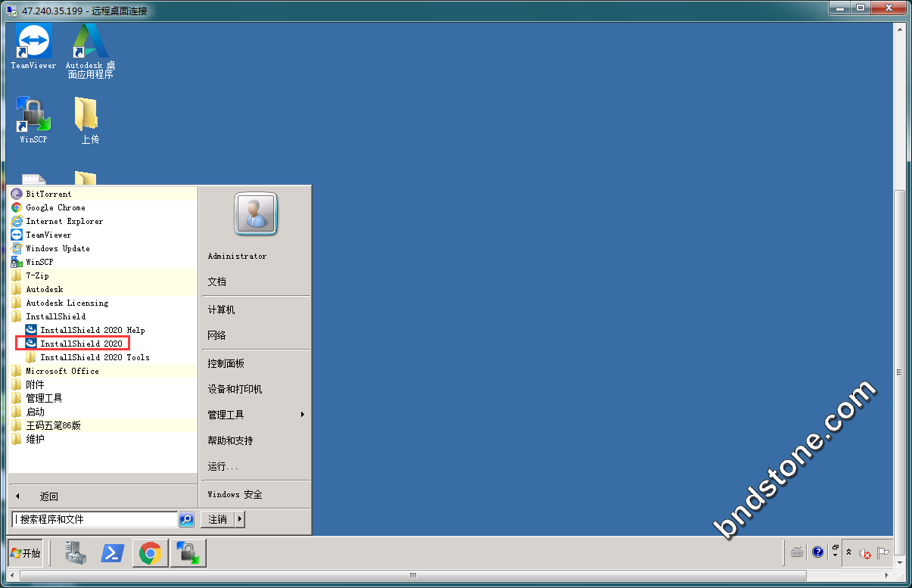Open InstallShield 2020 Help entry
The width and height of the screenshot is (912, 588).
[92, 330]
